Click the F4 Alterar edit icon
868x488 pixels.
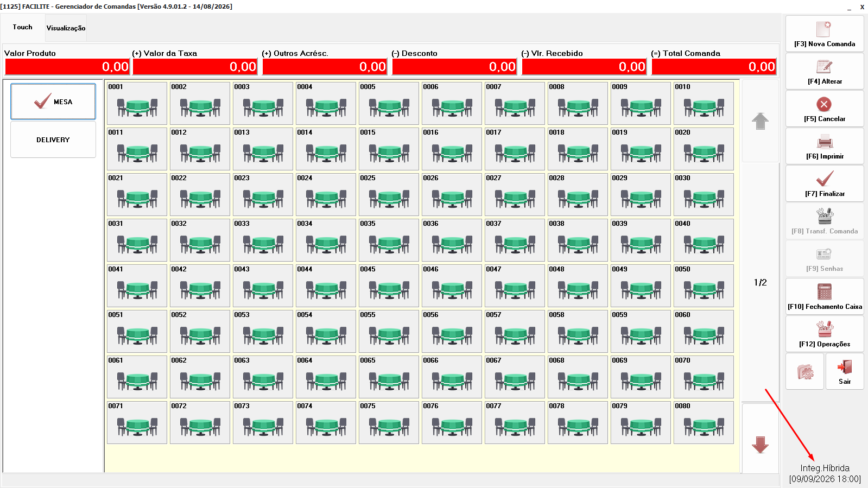coord(824,67)
